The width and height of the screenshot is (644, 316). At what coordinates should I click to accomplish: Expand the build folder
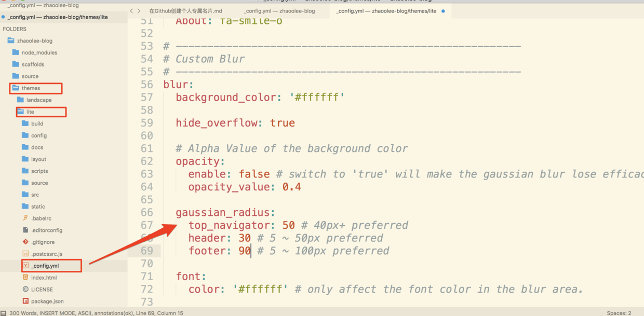click(37, 123)
